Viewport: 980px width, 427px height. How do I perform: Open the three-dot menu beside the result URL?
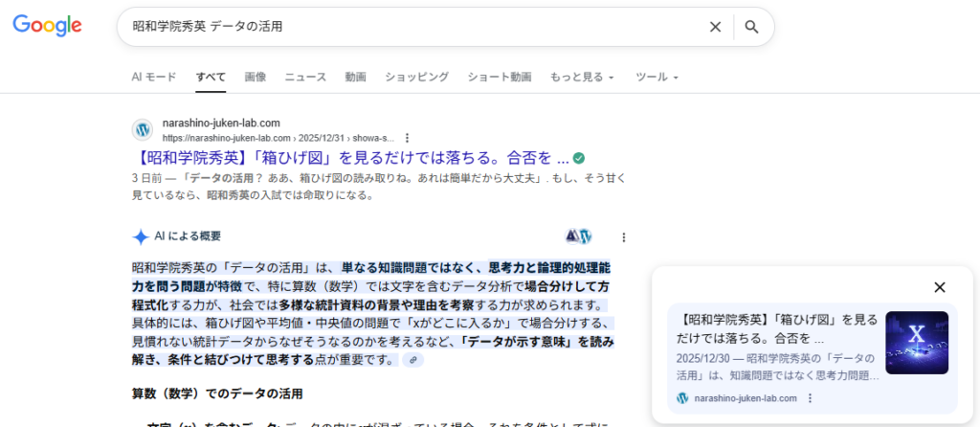pyautogui.click(x=408, y=138)
